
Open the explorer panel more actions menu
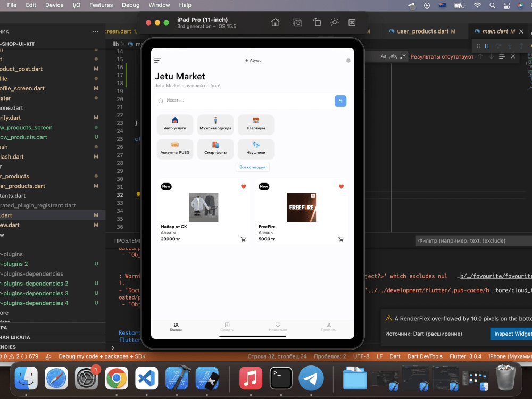95,31
